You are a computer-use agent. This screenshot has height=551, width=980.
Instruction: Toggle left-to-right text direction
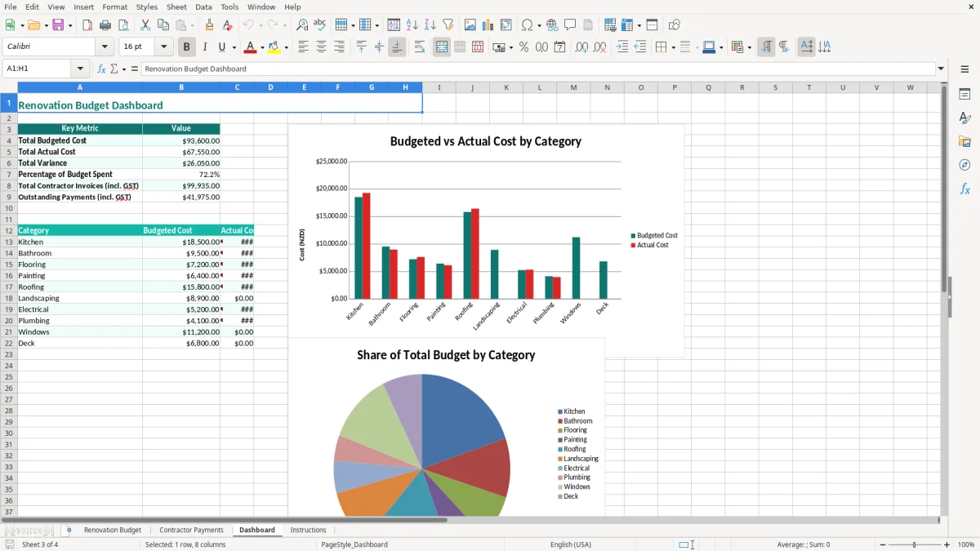pos(766,47)
